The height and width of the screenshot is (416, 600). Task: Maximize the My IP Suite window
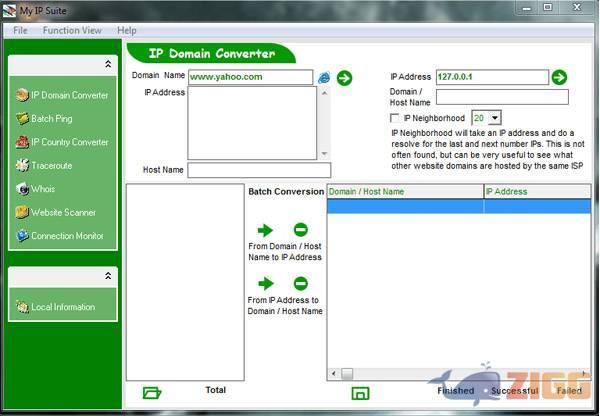tap(548, 7)
